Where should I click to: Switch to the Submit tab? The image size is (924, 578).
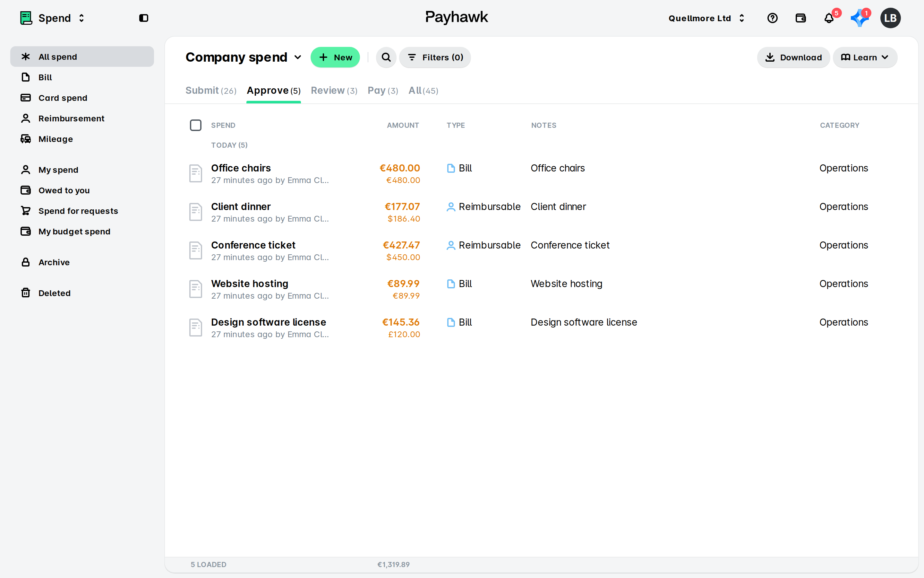coord(211,91)
